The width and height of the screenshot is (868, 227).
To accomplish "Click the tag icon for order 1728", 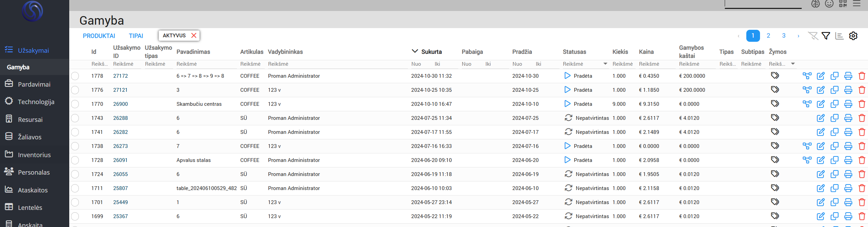I will tap(775, 160).
